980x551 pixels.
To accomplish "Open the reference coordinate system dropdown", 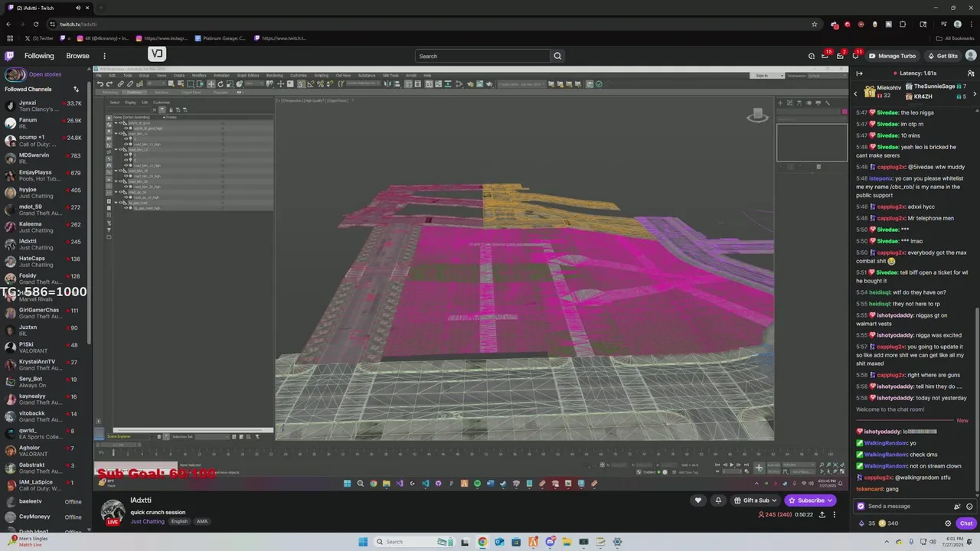I will 254,84.
